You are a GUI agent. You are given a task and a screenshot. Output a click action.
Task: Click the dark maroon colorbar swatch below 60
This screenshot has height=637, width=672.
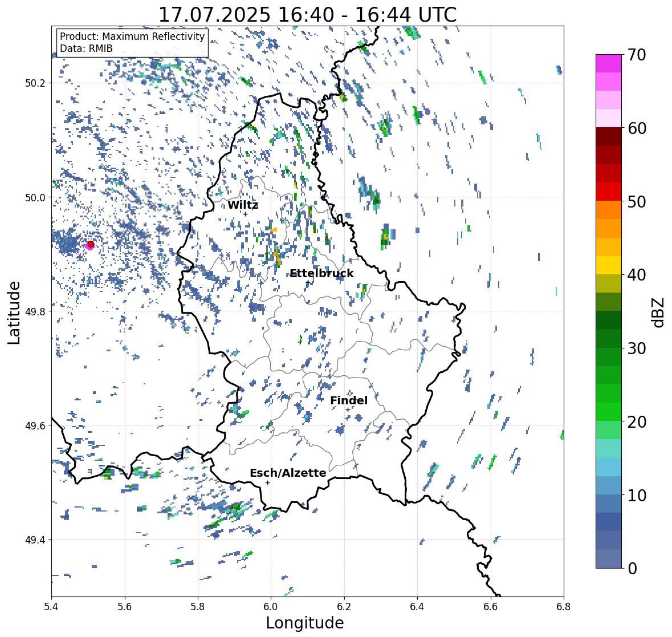click(x=609, y=137)
